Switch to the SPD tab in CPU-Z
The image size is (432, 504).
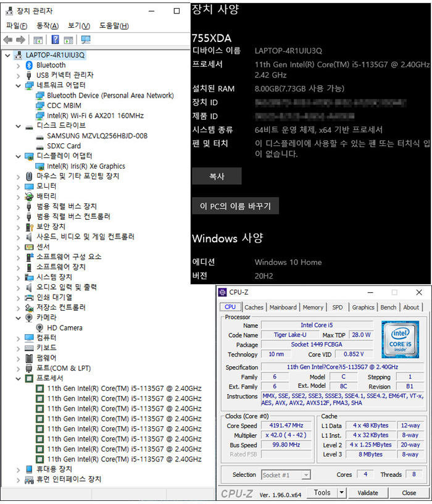(337, 308)
